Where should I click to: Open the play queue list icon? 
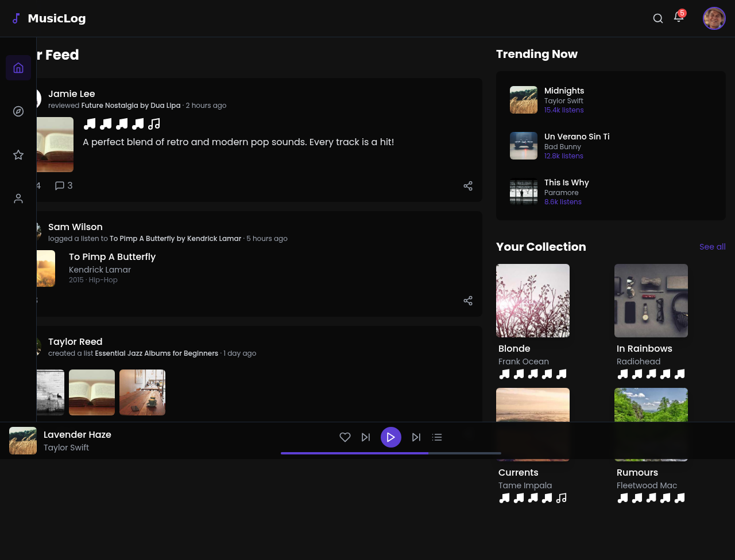[x=437, y=437]
